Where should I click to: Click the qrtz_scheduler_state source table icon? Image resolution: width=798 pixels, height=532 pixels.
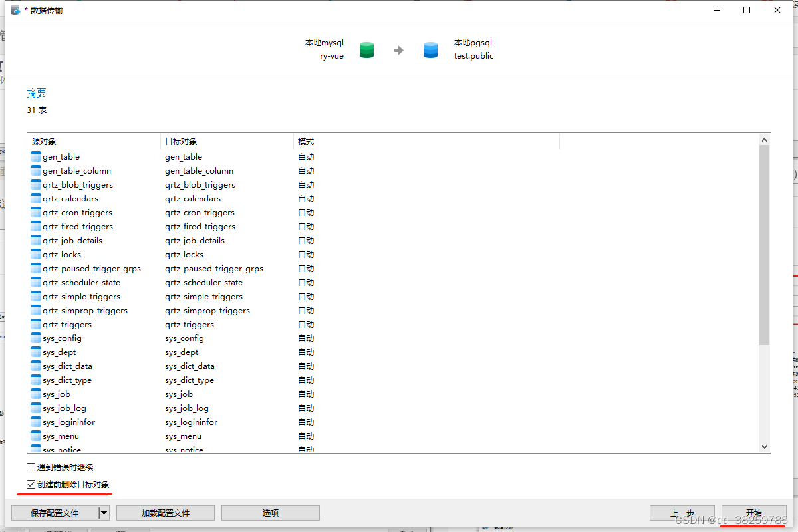click(36, 283)
